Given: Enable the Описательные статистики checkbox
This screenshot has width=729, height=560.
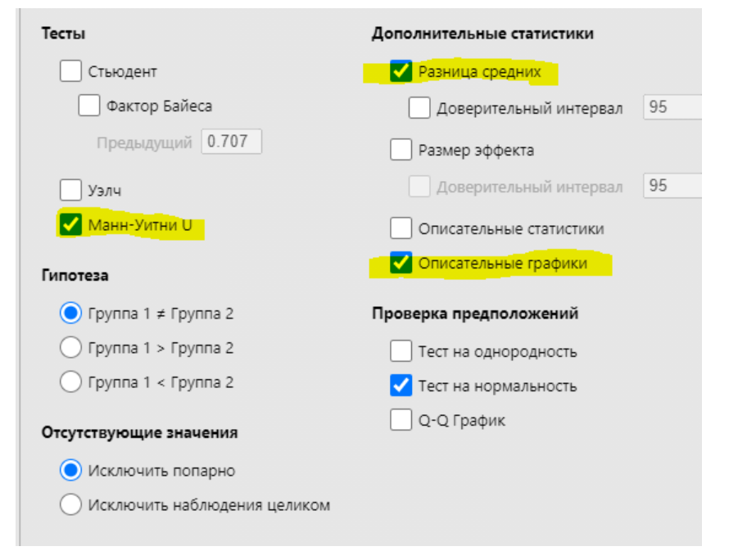Looking at the screenshot, I should coord(401,228).
